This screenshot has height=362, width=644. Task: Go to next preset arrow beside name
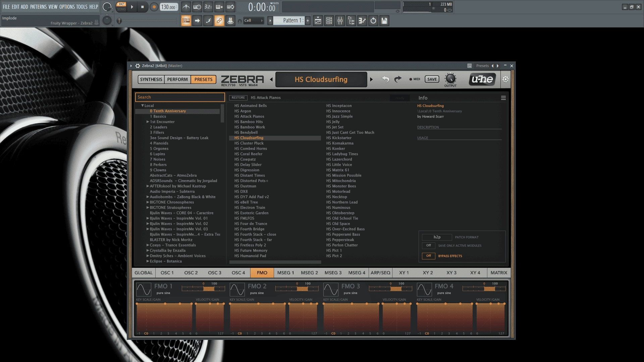[371, 79]
